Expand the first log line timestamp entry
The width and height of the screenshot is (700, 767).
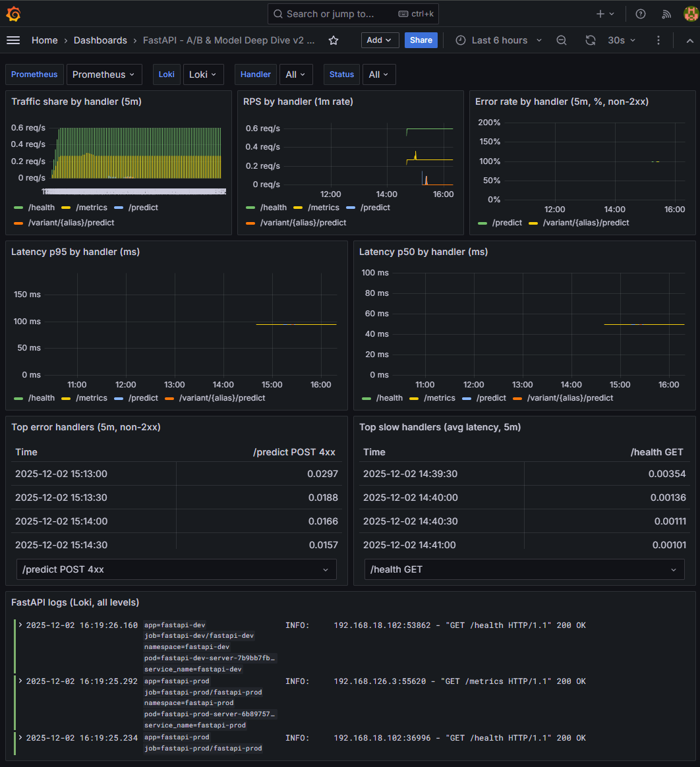click(x=20, y=625)
